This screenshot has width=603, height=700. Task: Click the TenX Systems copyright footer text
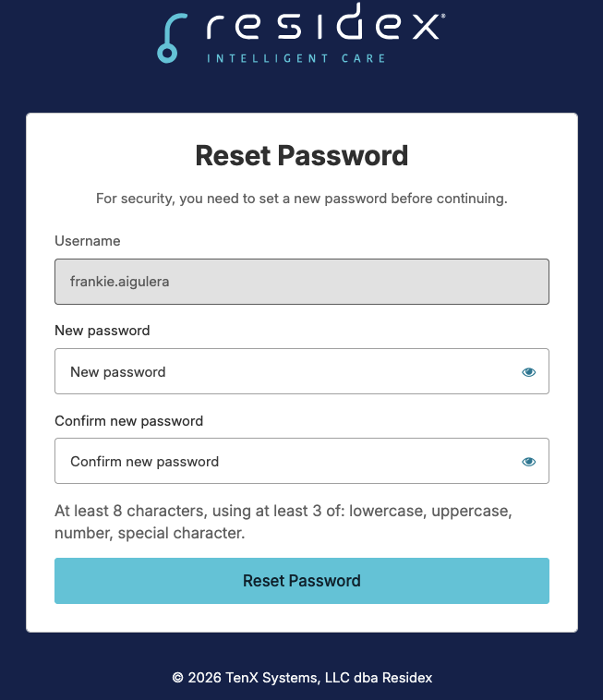coord(302,678)
